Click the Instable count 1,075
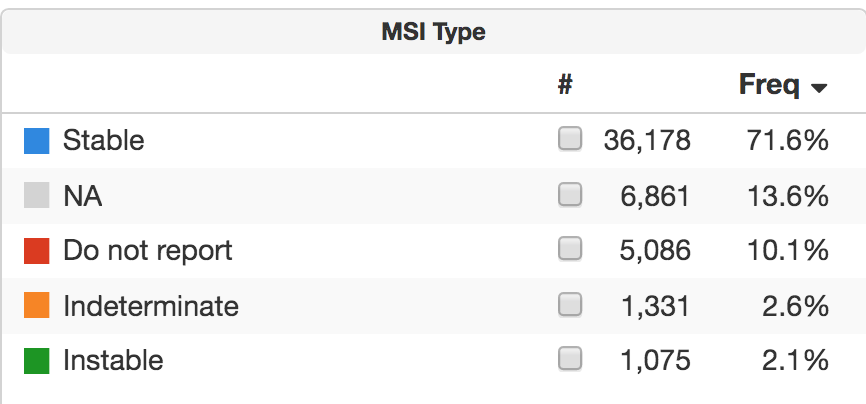This screenshot has width=866, height=404. tap(656, 359)
